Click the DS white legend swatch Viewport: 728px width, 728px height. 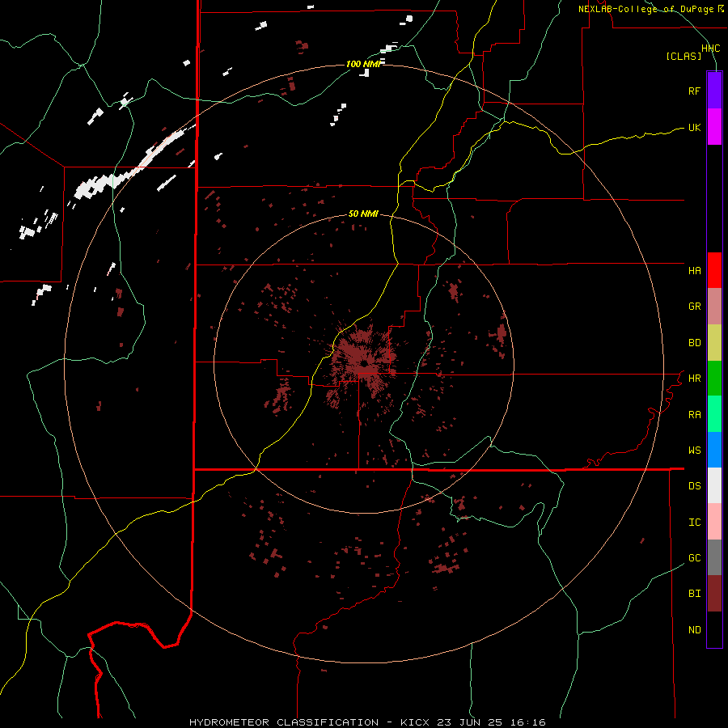(x=714, y=485)
